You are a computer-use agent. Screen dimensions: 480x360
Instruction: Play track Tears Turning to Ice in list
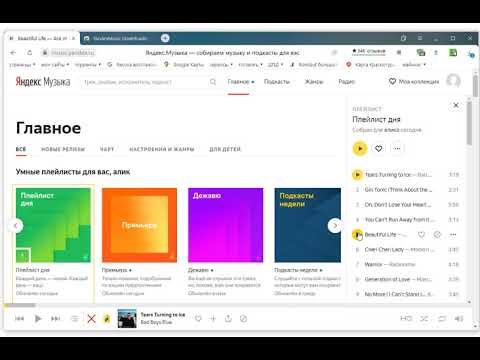tap(357, 175)
